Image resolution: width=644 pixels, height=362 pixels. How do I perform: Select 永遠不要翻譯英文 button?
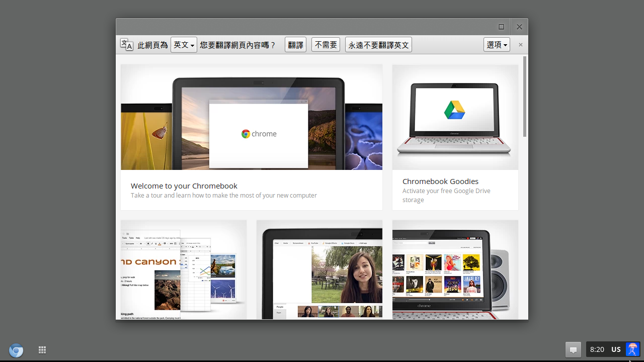[x=378, y=45]
